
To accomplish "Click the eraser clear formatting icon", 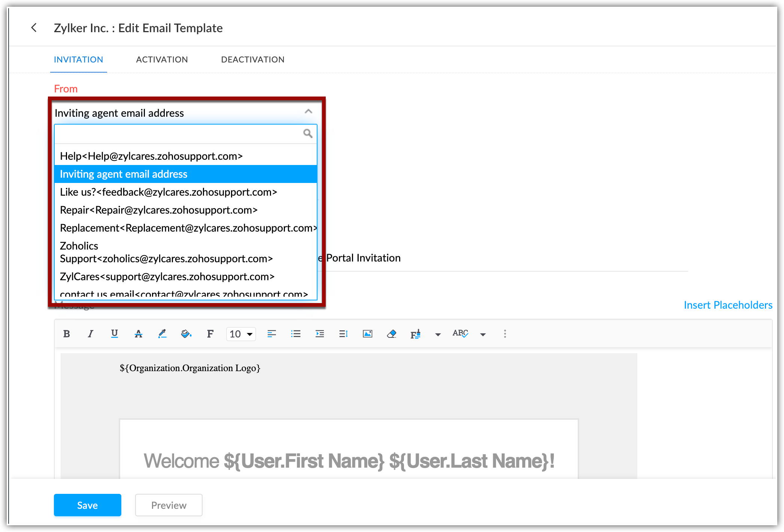I will (392, 334).
